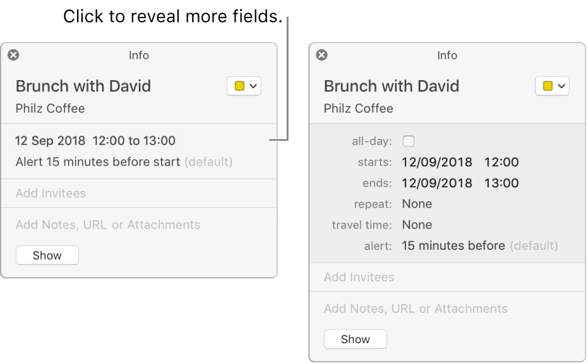Open the calendar color menu on the left popover
Image resolution: width=588 pixels, height=364 pixels.
(x=244, y=86)
